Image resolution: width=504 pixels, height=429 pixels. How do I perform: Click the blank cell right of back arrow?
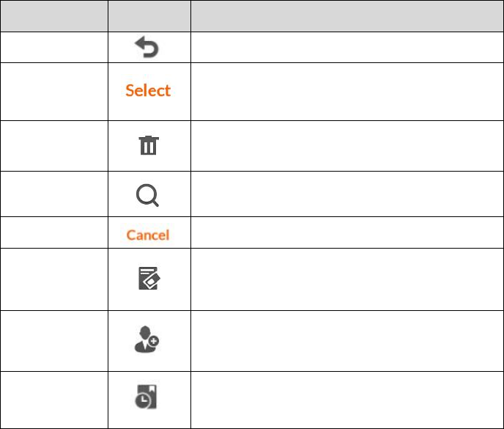coord(346,48)
